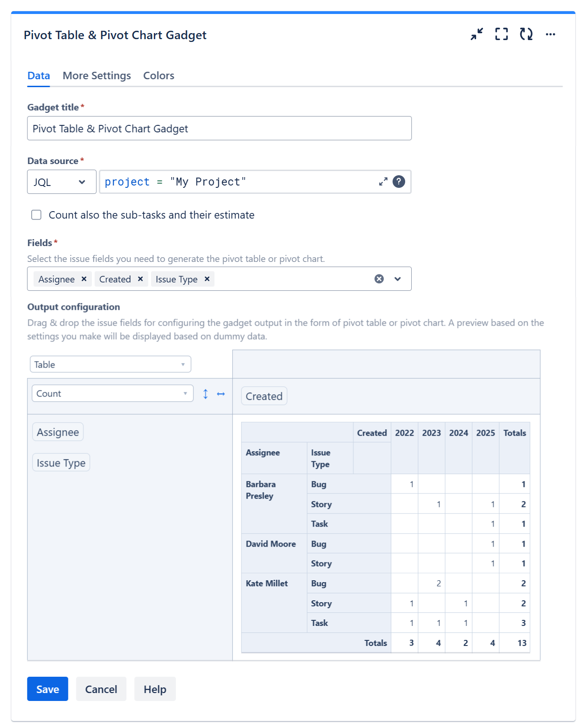Open the Count aggregator dropdown
The width and height of the screenshot is (587, 728).
(x=112, y=394)
